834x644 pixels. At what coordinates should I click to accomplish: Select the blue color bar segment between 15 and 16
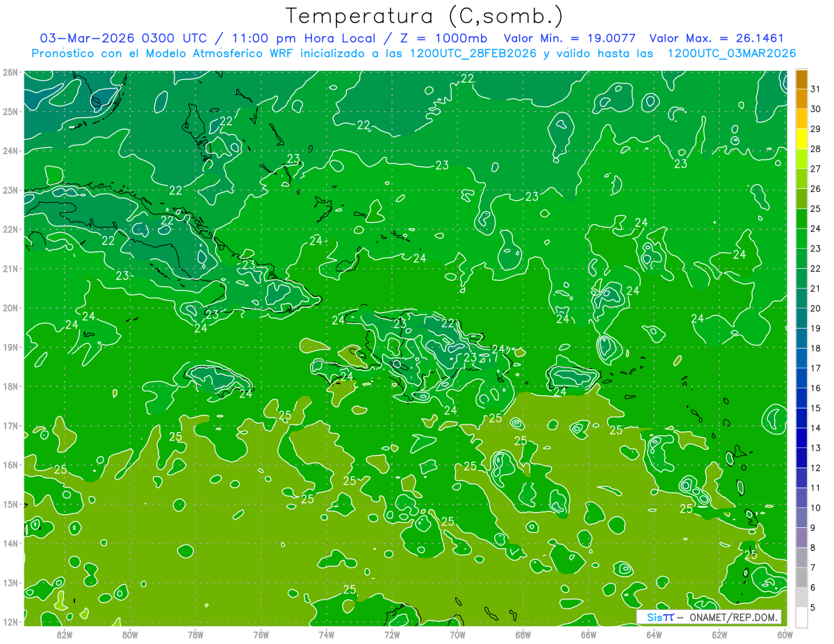point(801,398)
